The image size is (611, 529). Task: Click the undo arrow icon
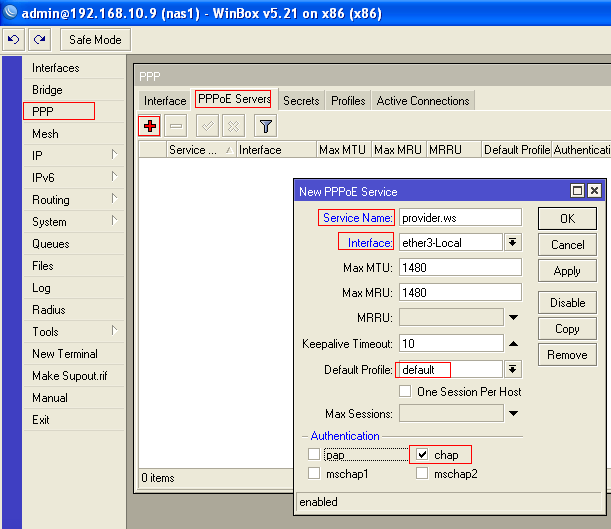coord(14,40)
